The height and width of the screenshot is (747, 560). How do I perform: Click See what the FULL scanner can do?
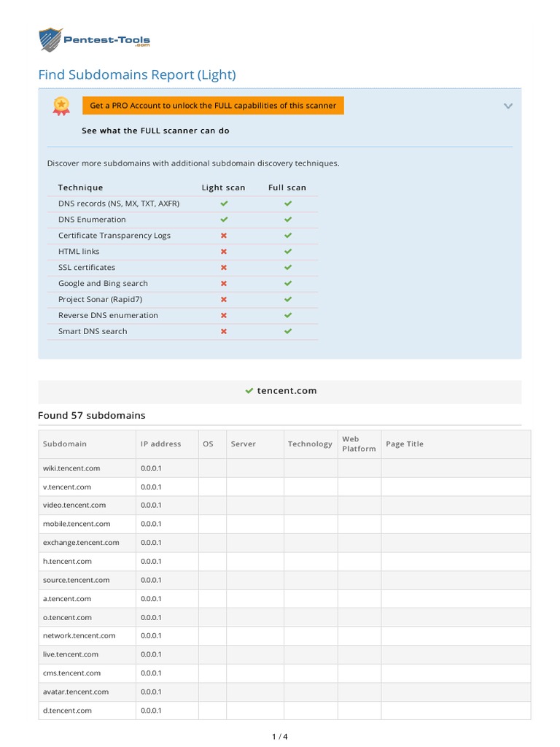[x=155, y=131]
